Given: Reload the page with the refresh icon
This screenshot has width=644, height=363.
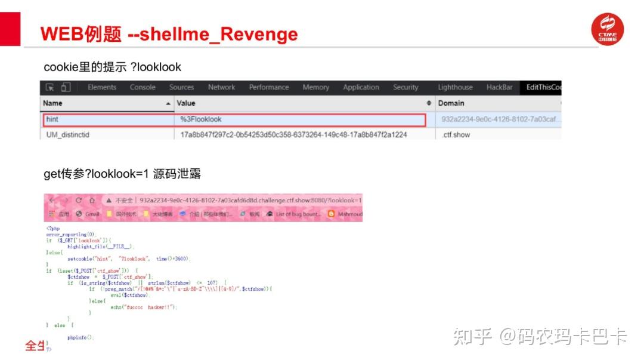Looking at the screenshot, I should tap(79, 200).
